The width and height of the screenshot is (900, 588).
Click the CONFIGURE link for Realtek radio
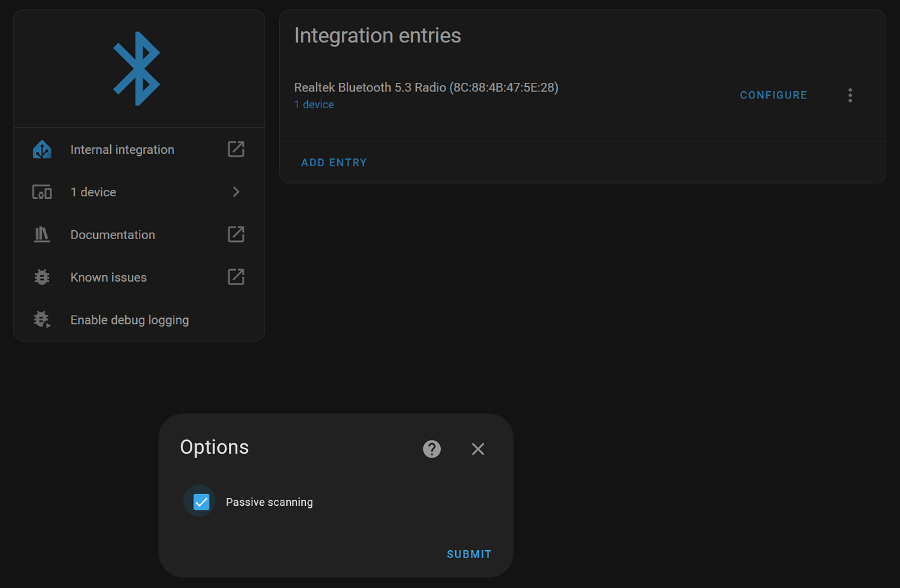point(773,95)
